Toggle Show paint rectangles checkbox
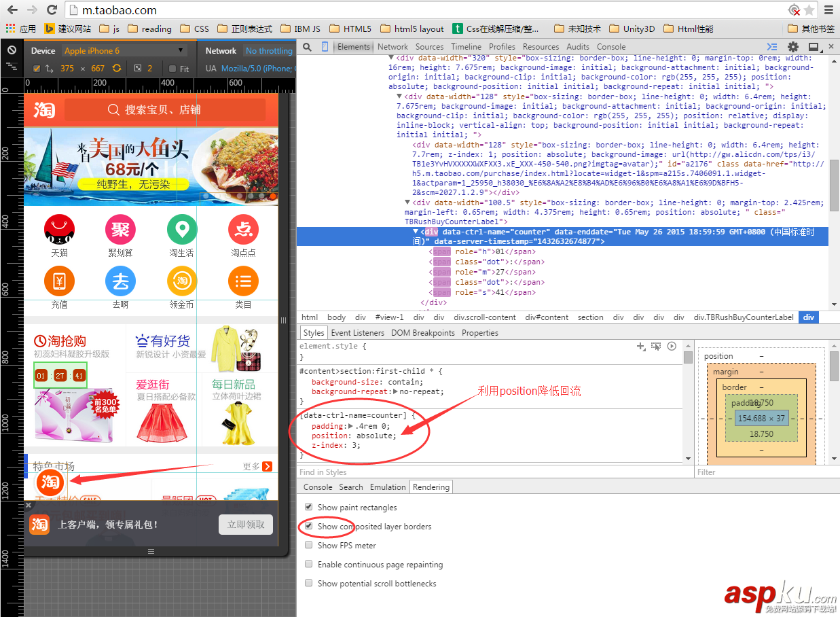840x617 pixels. [309, 507]
